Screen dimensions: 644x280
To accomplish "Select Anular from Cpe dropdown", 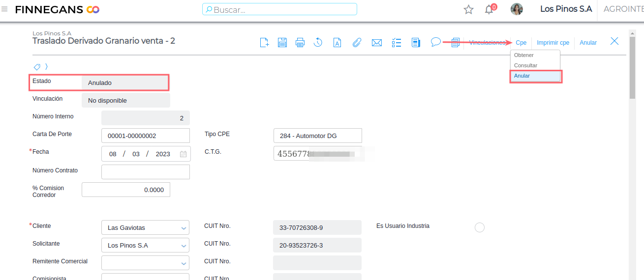I will (535, 76).
